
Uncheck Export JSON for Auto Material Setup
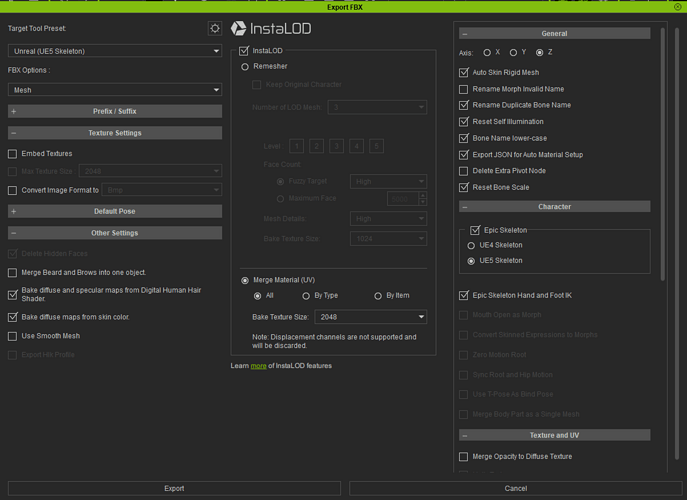click(464, 155)
